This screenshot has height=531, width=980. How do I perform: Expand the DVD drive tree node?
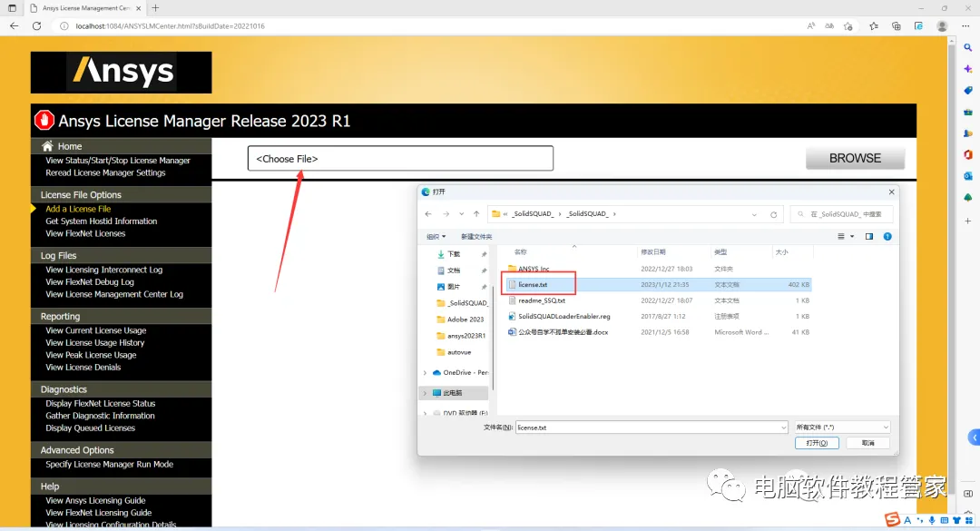(x=425, y=413)
